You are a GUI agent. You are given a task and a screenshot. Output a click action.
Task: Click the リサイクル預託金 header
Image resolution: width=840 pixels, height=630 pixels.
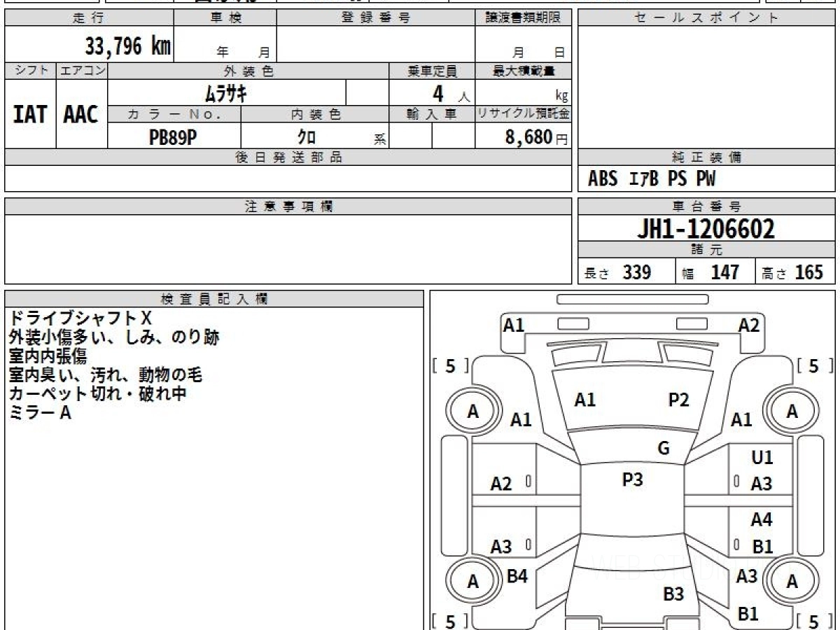[524, 114]
